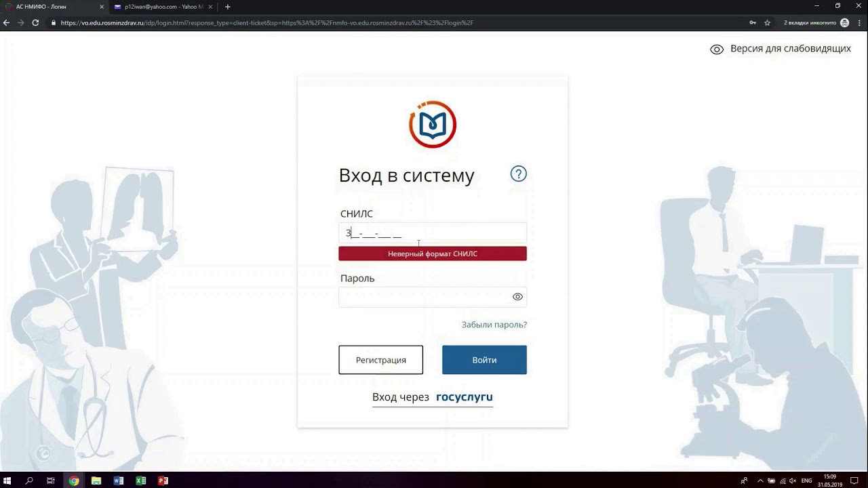The height and width of the screenshot is (488, 868).
Task: Open the taskbar clock and date
Action: [x=829, y=481]
